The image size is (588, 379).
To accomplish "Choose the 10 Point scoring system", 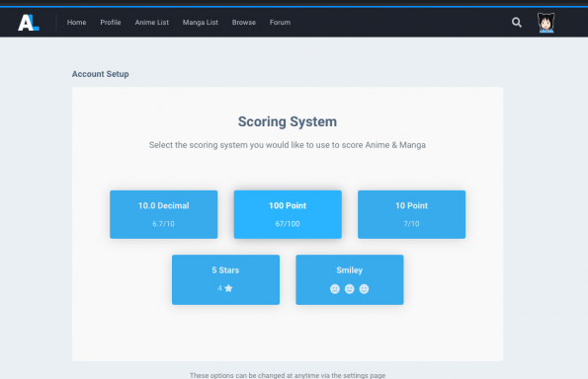I will 411,214.
